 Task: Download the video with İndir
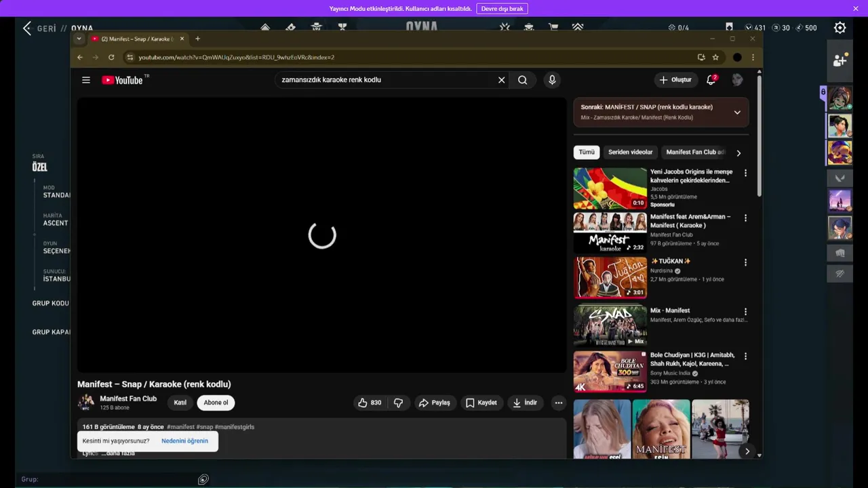[x=525, y=403]
